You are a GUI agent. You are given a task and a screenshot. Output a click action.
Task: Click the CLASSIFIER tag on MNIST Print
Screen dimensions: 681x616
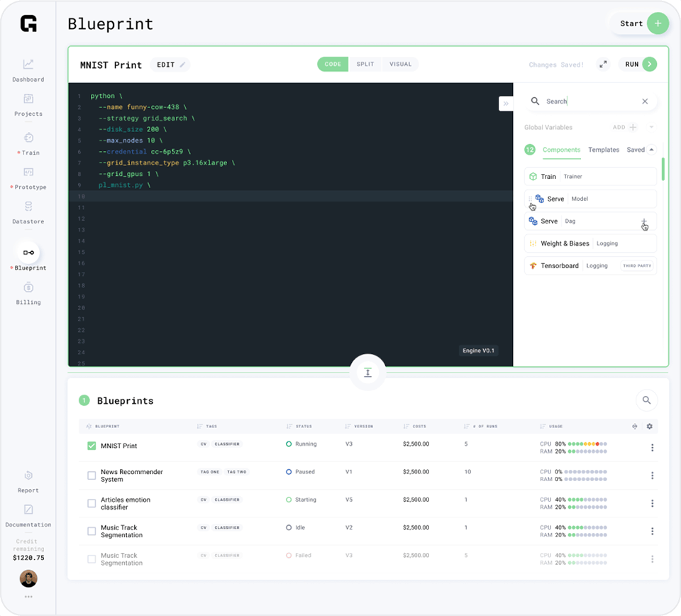point(227,444)
